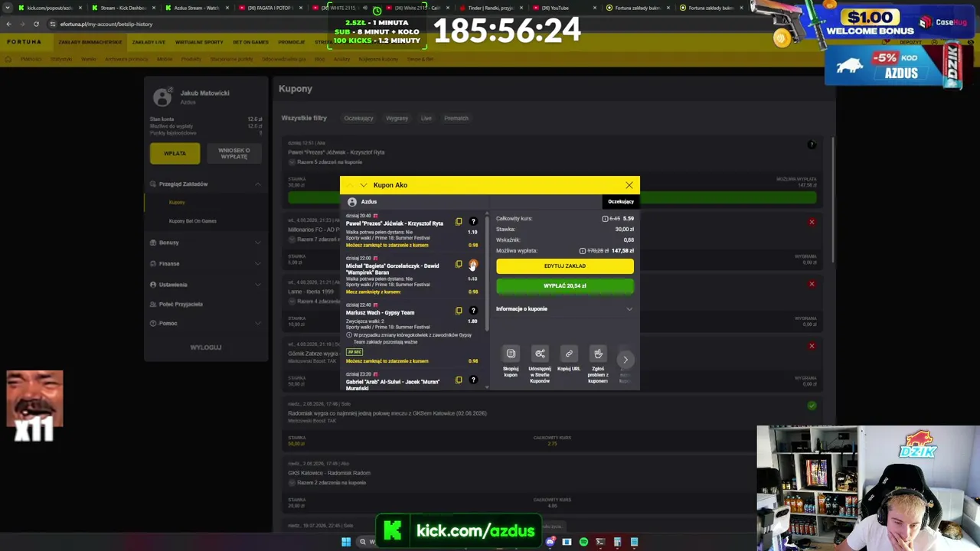This screenshot has height=551, width=980.
Task: Select Kupony in the sidebar
Action: tap(177, 203)
